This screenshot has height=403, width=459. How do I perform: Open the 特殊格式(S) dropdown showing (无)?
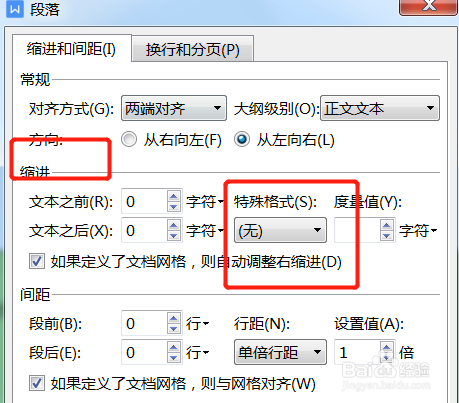tap(280, 230)
